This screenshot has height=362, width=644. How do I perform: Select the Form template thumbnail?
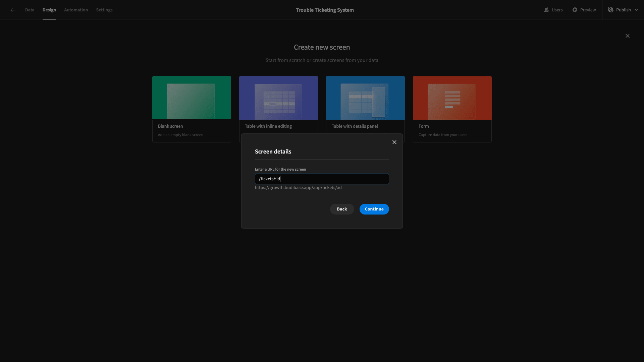pos(452,98)
